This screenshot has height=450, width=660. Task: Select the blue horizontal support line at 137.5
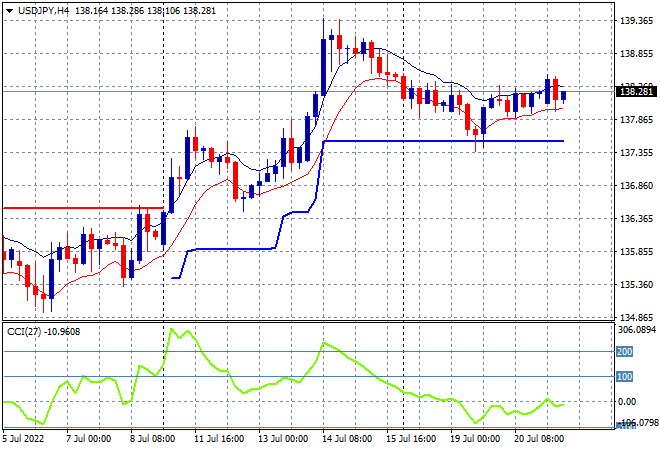[440, 141]
